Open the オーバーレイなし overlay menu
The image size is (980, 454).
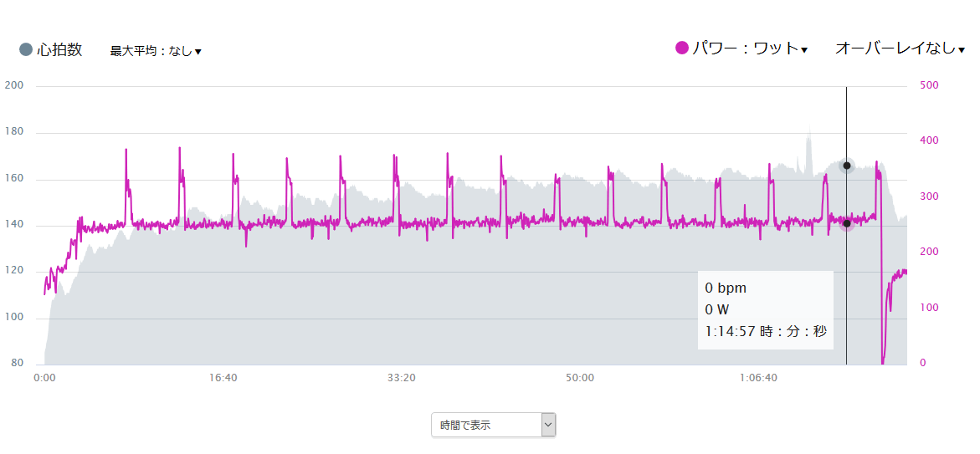(900, 48)
